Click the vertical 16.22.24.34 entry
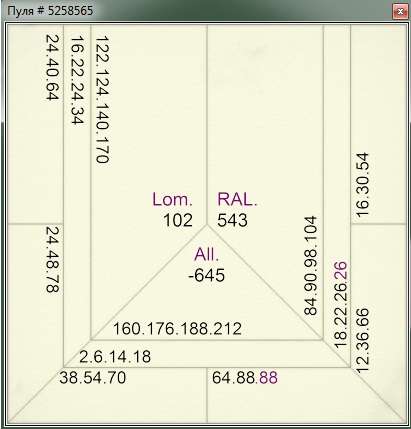The width and height of the screenshot is (411, 429). point(77,80)
